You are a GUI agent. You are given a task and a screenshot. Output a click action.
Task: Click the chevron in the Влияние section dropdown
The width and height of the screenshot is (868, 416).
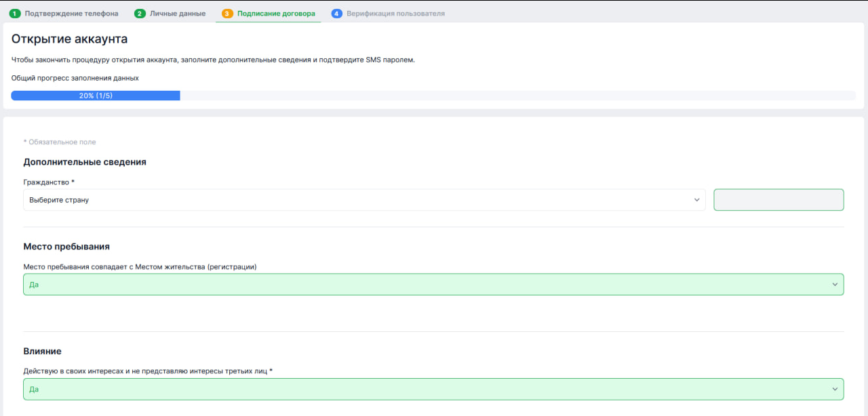[835, 389]
